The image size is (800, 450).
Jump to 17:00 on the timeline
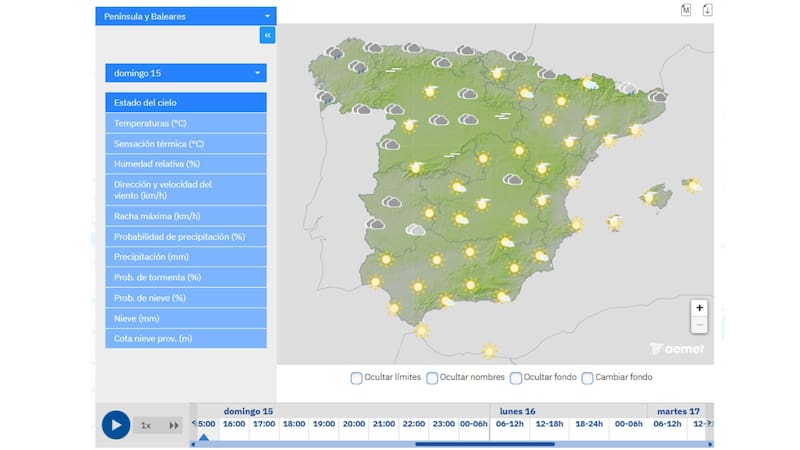pyautogui.click(x=264, y=424)
